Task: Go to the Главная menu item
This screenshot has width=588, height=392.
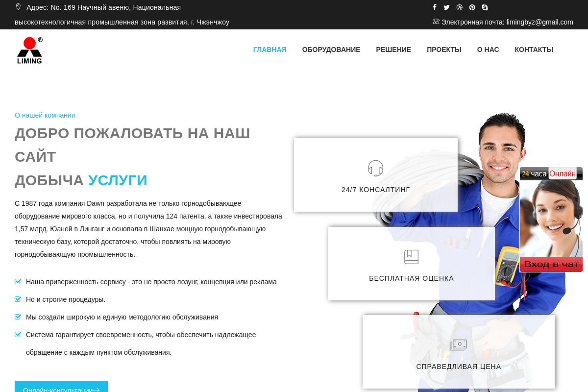Action: [x=269, y=49]
